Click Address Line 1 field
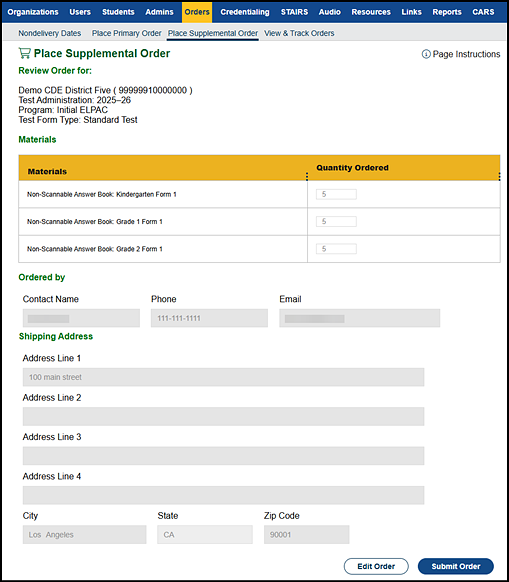The height and width of the screenshot is (582, 509). click(223, 377)
